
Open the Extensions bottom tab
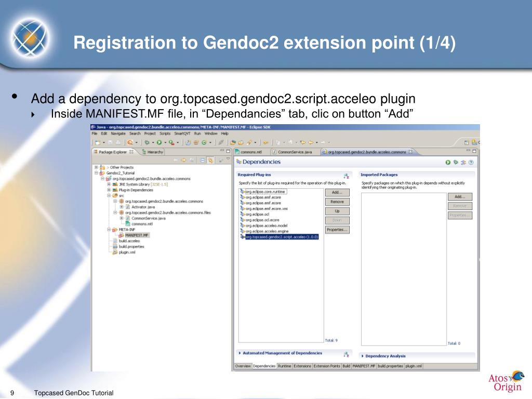coord(302,366)
